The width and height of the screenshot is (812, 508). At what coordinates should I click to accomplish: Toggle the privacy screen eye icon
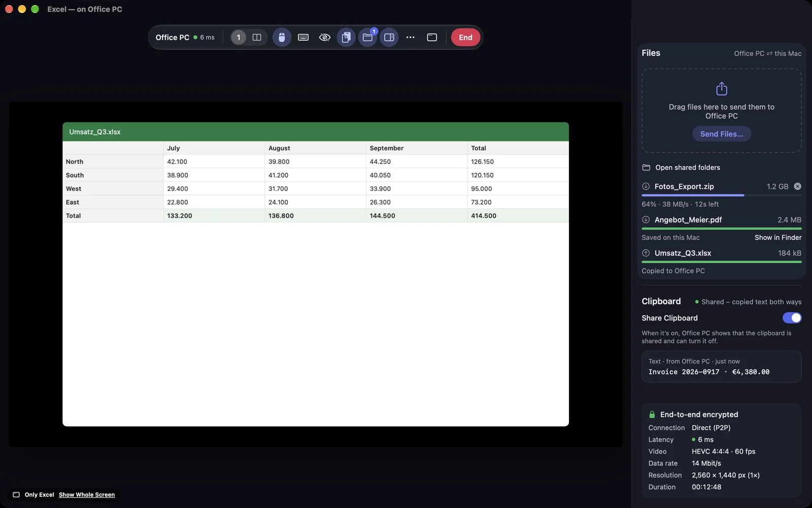click(x=325, y=38)
